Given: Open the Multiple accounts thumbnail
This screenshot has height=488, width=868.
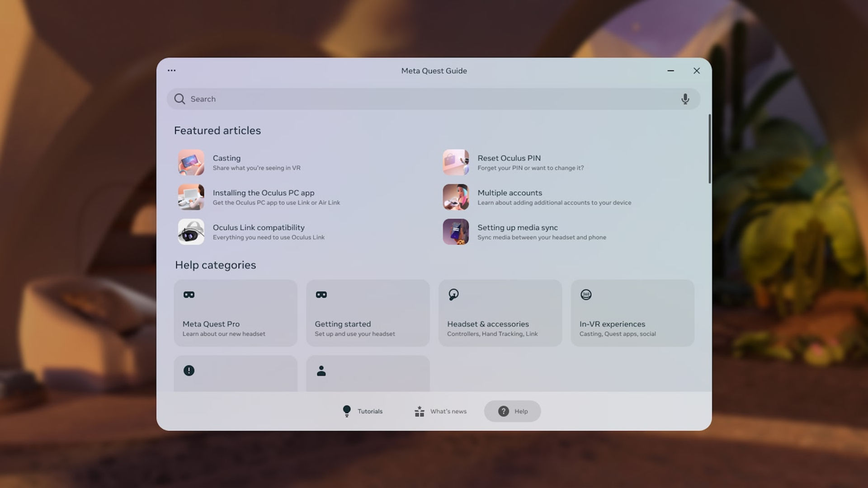Looking at the screenshot, I should click(x=456, y=197).
